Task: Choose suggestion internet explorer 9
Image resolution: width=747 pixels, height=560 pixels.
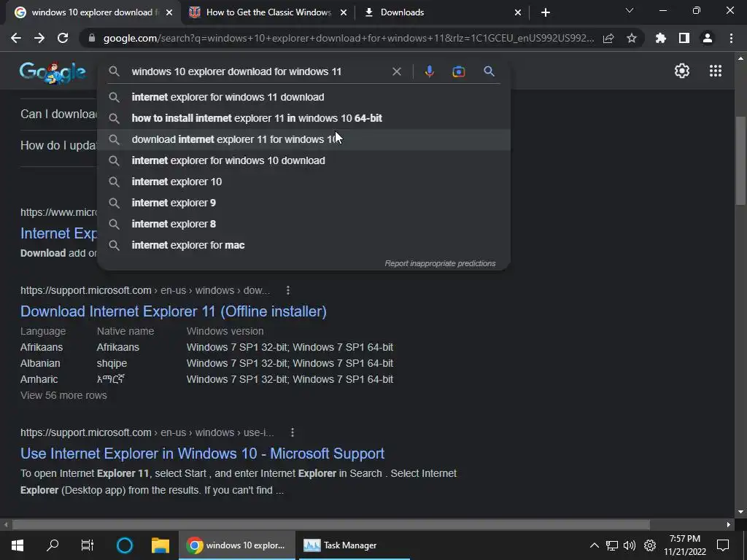Action: pyautogui.click(x=304, y=203)
